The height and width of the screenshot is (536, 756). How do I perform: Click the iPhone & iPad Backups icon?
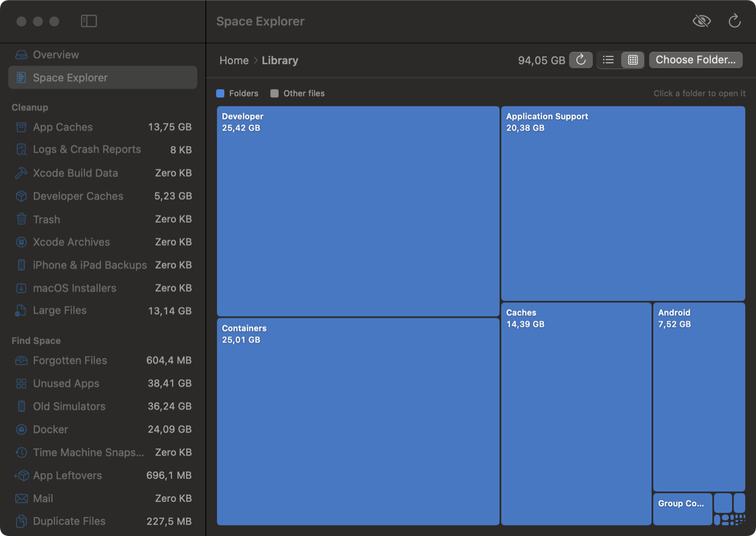pyautogui.click(x=21, y=265)
